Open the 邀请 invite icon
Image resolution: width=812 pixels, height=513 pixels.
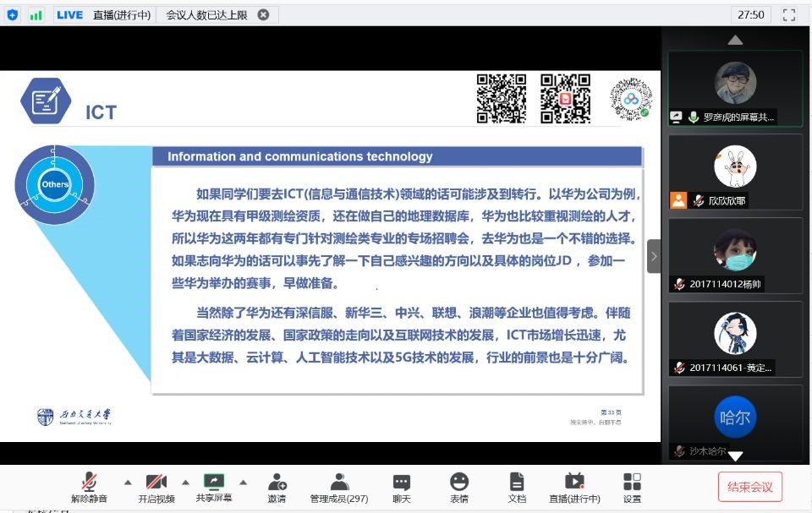click(277, 483)
